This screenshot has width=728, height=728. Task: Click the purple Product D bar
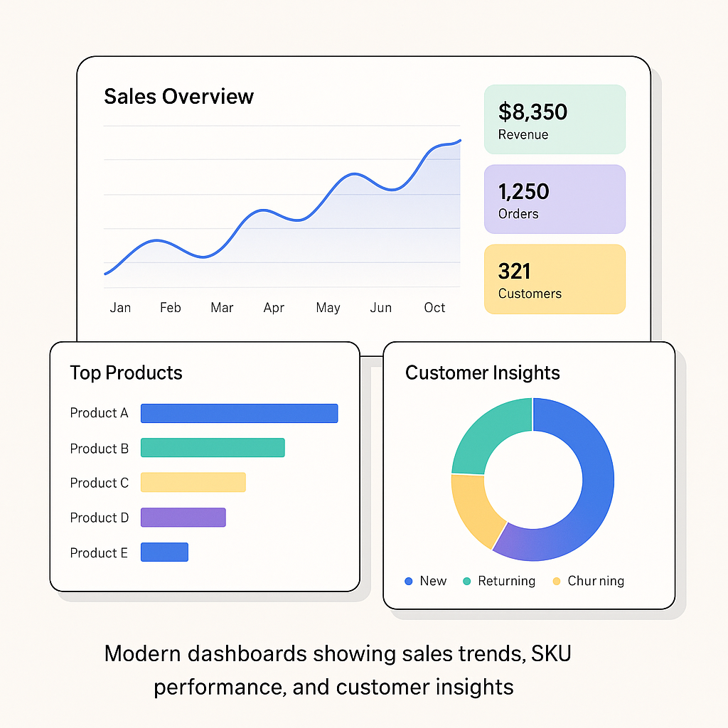coord(183,518)
